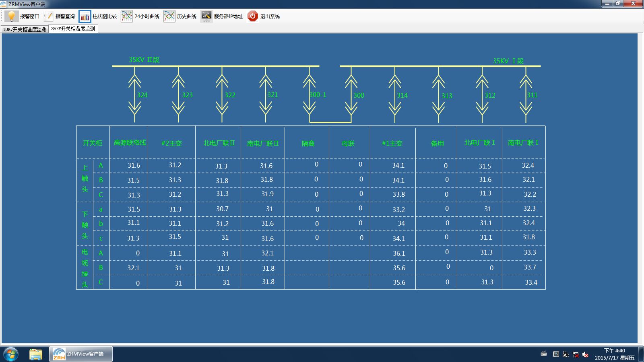Screen dimensions: 644x362
Task: Open the 柱状图比较 bar chart icon
Action: 85,16
